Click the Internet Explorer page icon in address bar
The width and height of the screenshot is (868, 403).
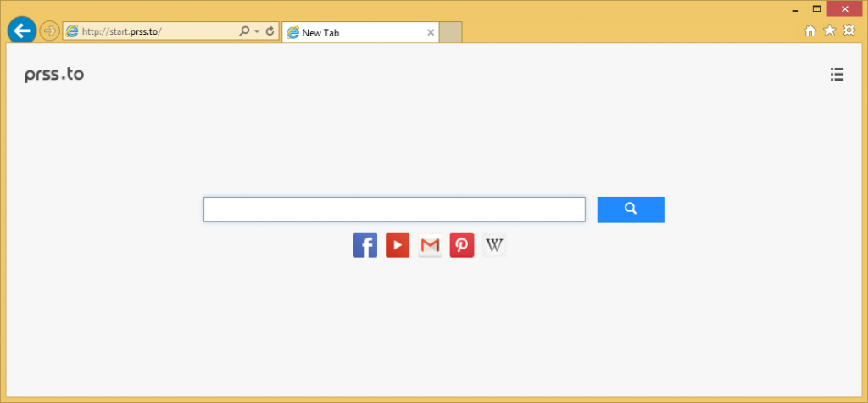pos(72,31)
